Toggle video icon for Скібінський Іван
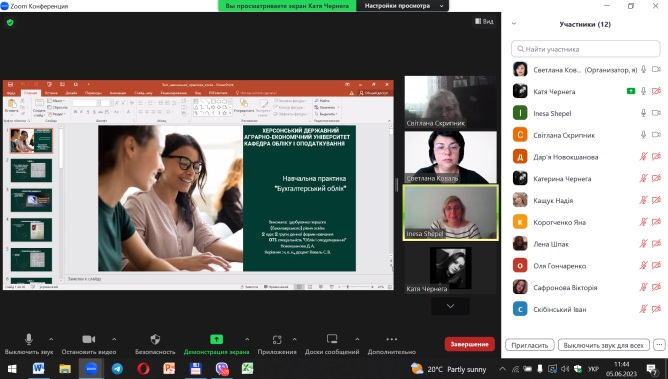The image size is (668, 379). (x=656, y=309)
